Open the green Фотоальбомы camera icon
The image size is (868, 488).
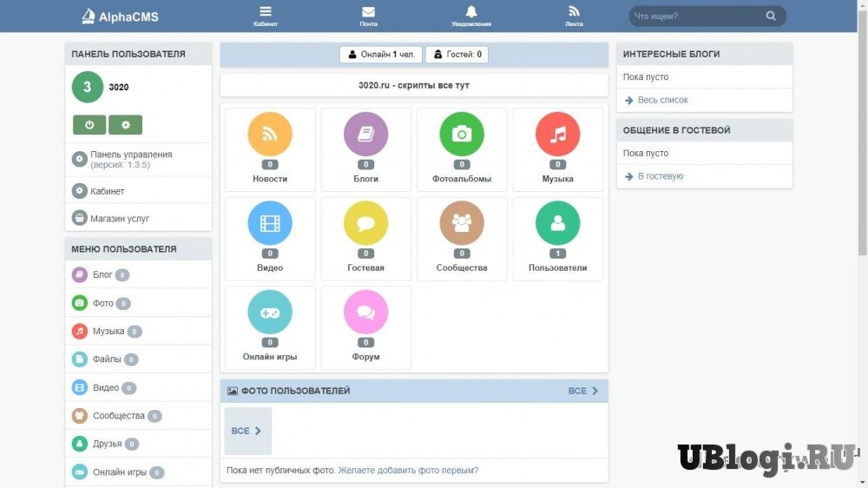462,135
